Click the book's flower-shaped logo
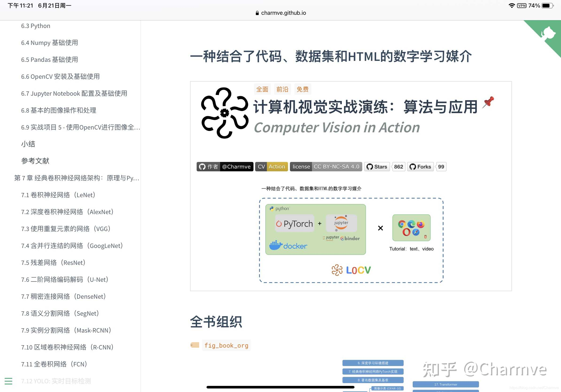Screen dimensions: 561x392 225,113
